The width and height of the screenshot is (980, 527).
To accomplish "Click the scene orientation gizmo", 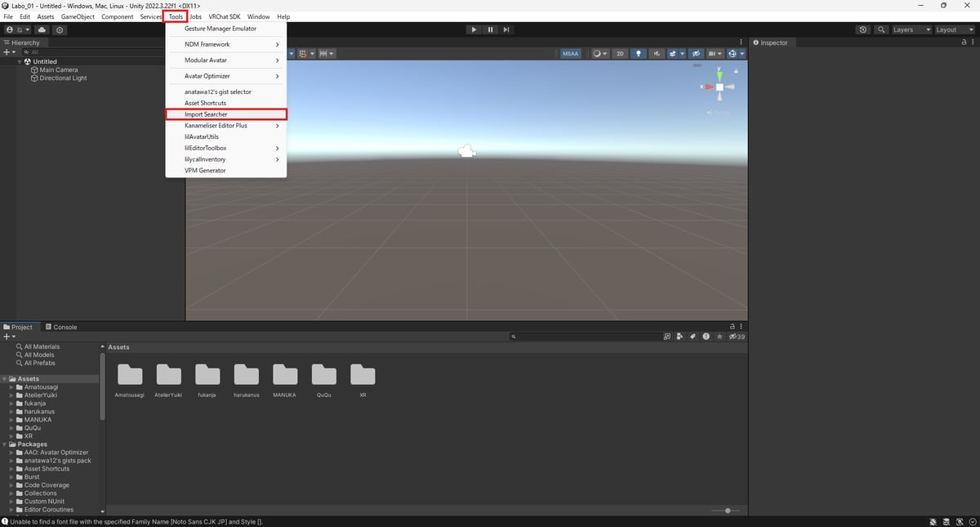I will point(719,87).
